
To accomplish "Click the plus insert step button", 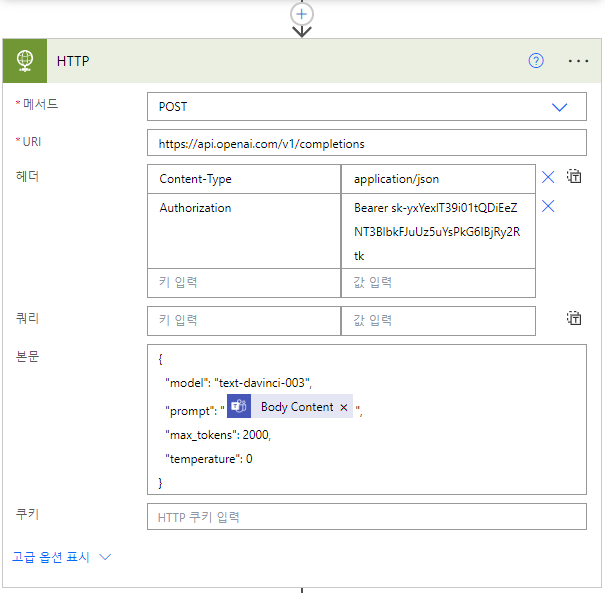I will pos(302,15).
